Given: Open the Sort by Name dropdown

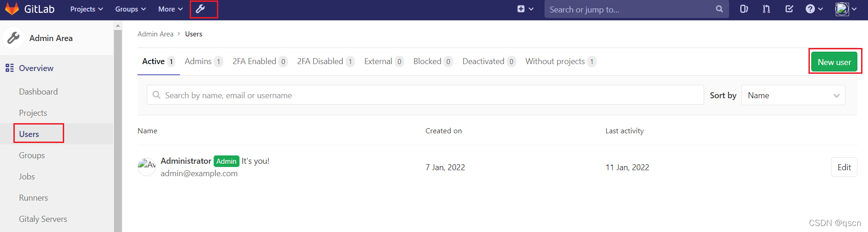Looking at the screenshot, I should coord(793,95).
